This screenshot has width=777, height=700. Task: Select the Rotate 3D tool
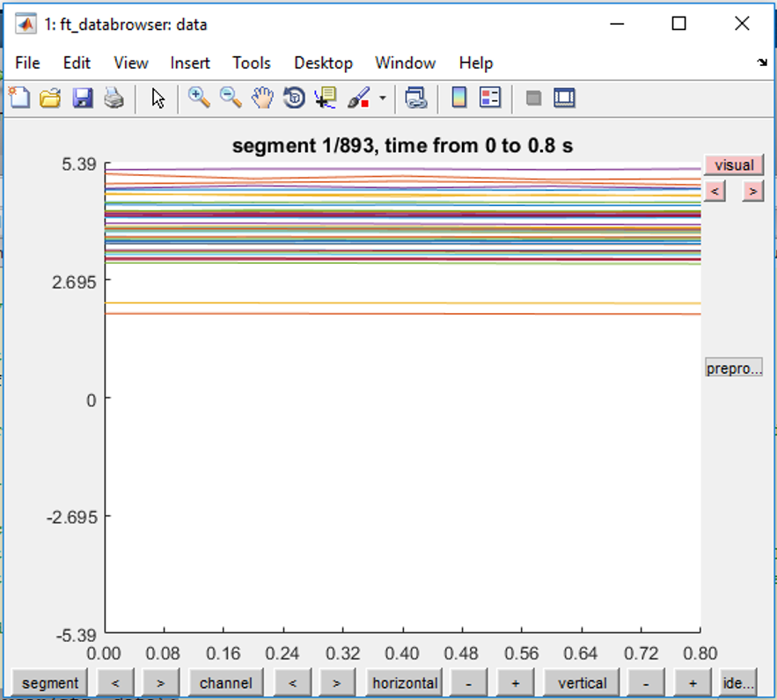pyautogui.click(x=295, y=98)
